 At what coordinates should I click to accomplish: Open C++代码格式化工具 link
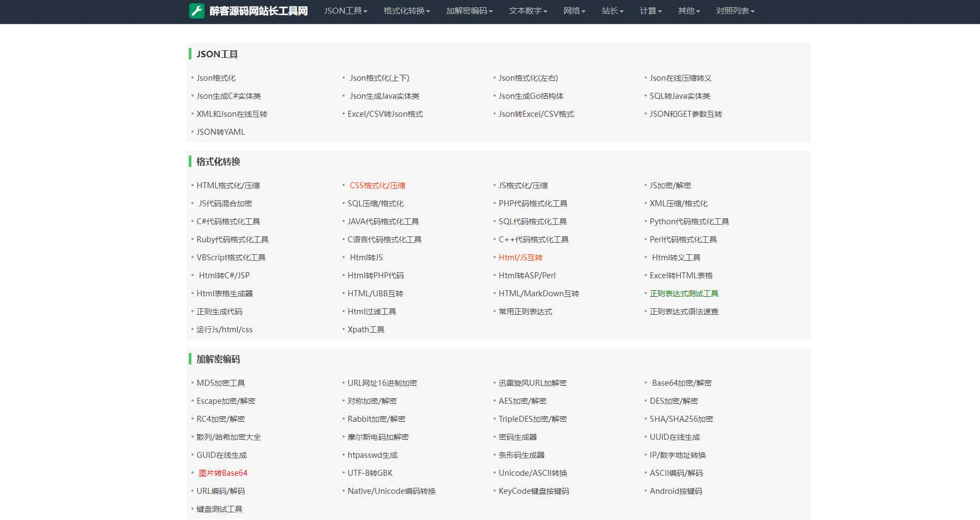533,240
